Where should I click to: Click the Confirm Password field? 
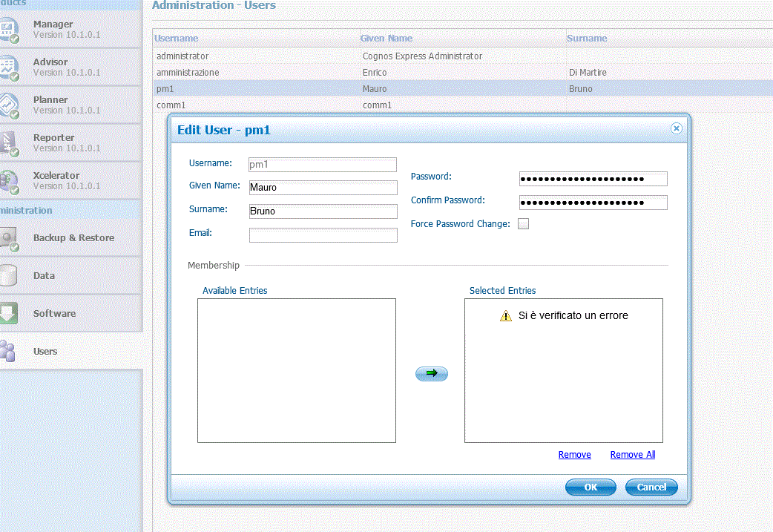[x=593, y=202]
